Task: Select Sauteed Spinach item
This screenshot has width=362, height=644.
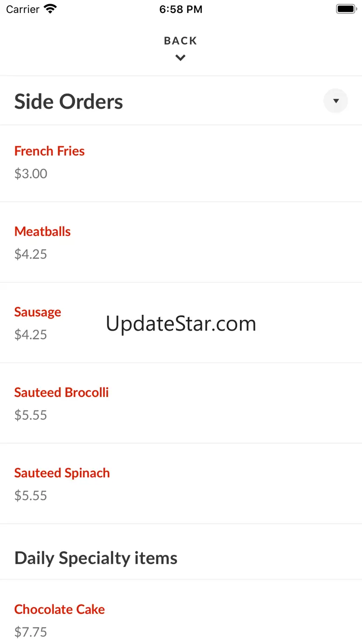Action: tap(62, 473)
